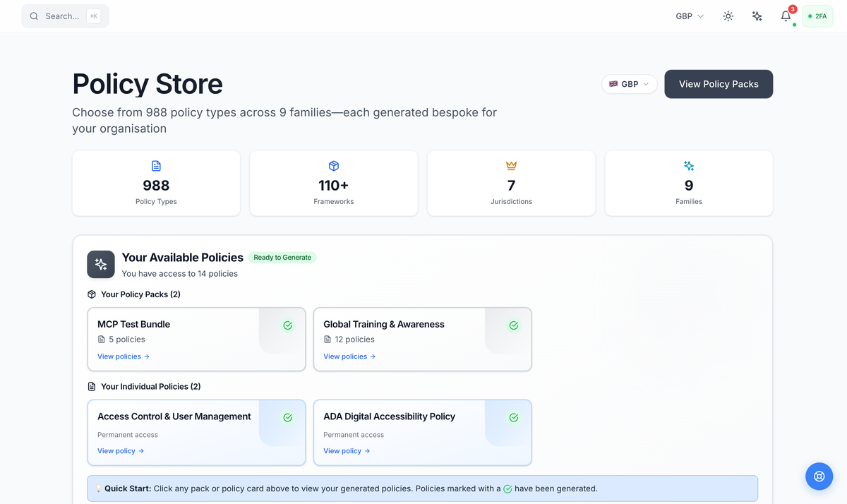Click the search field in the top left
This screenshot has width=847, height=504.
click(65, 16)
